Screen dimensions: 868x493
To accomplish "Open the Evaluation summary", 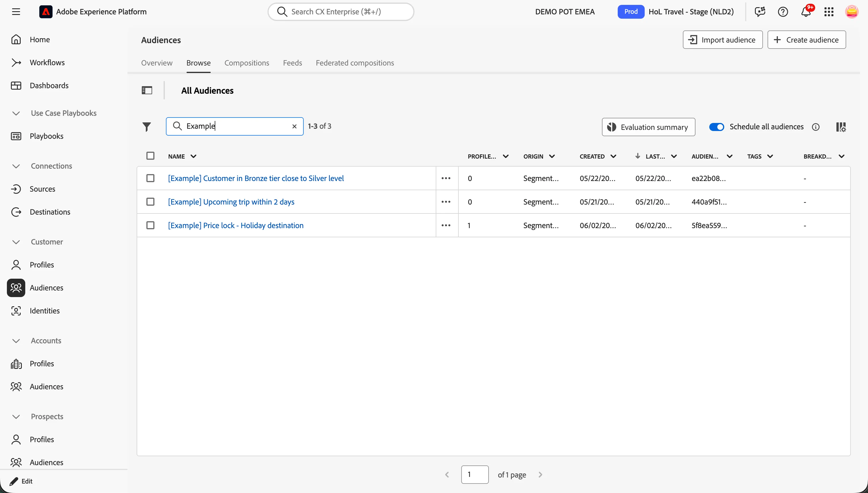I will 648,127.
